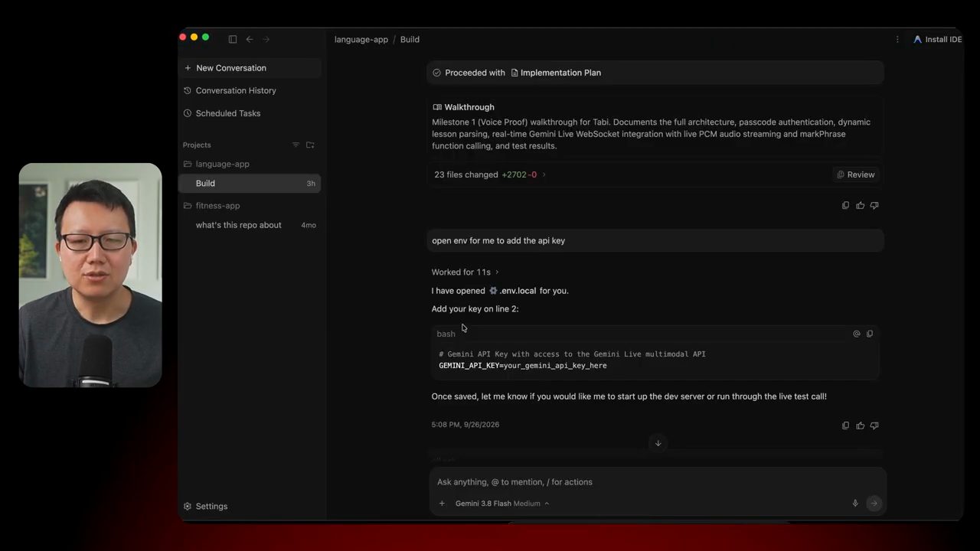Viewport: 980px width, 551px height.
Task: Copy the bash code block
Action: (x=870, y=334)
